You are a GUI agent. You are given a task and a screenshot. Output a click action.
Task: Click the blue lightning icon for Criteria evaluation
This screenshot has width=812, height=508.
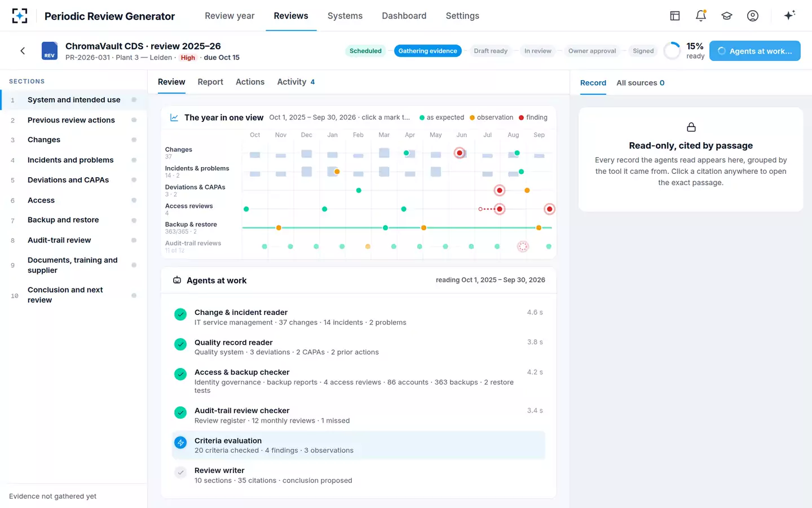(180, 443)
